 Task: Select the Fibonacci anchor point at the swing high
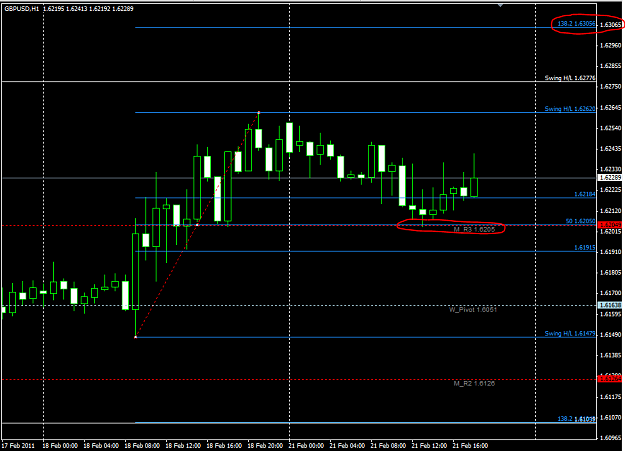click(259, 112)
